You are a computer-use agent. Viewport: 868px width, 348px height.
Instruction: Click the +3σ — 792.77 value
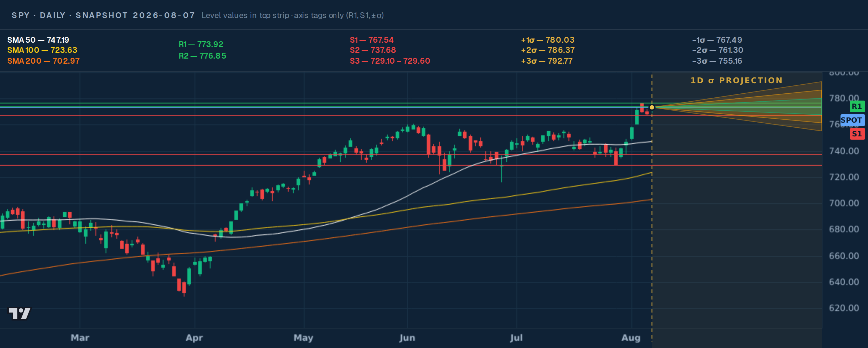[x=546, y=61]
